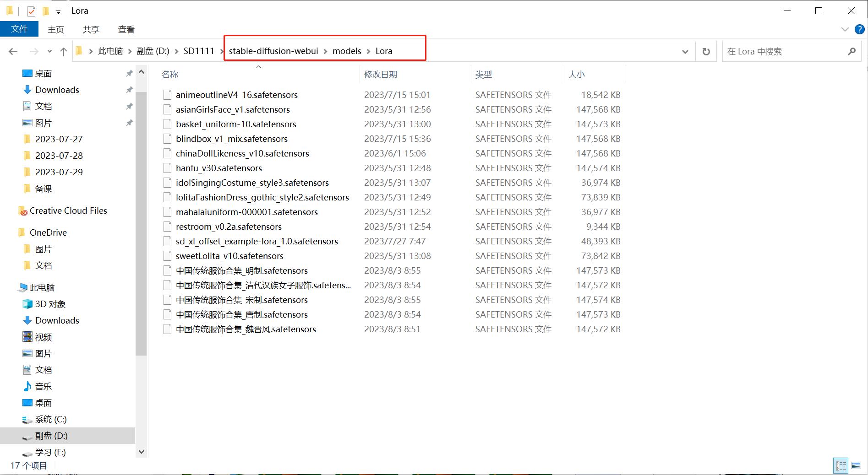
Task: Select sd_xl_offset_example-lora_1.0.safetensors file
Action: [257, 241]
